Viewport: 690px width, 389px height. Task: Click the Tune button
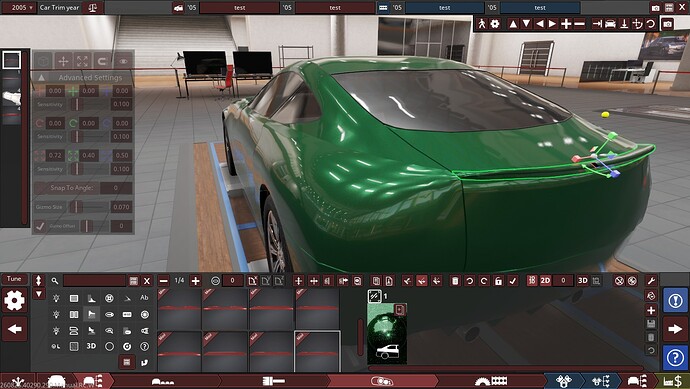click(x=14, y=279)
